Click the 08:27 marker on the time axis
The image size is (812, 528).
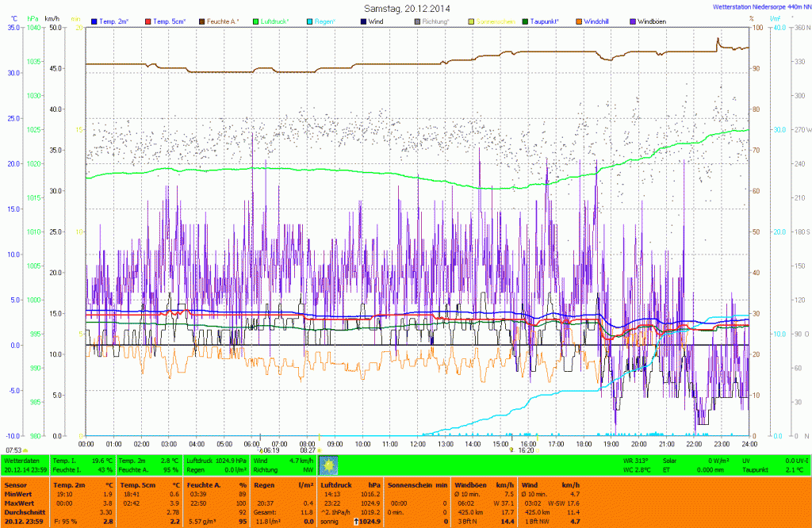coord(308,449)
